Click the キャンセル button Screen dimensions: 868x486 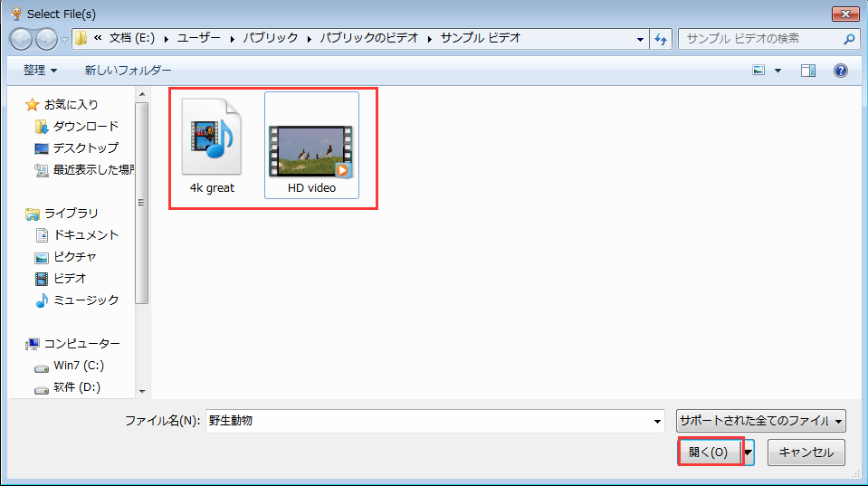click(806, 453)
